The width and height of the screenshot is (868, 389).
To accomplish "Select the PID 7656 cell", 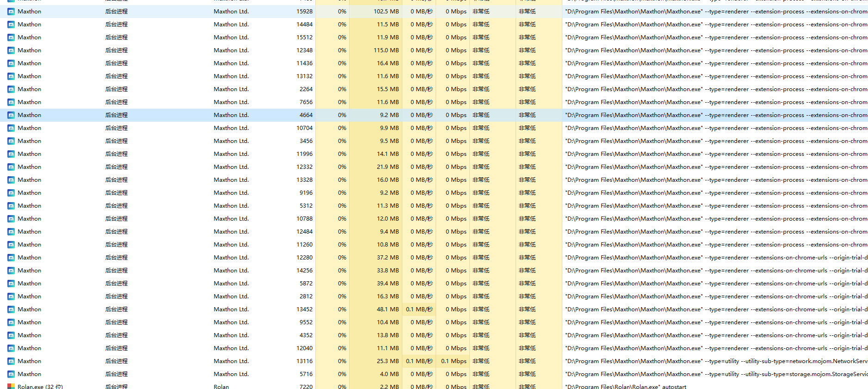I will coord(306,102).
